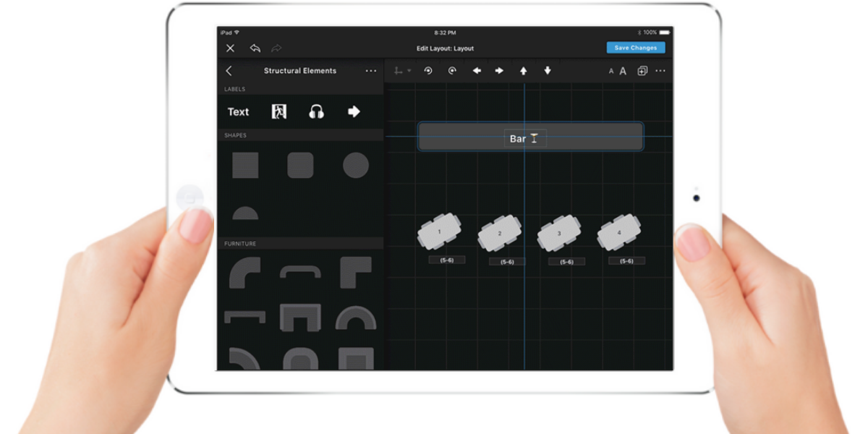Select the Text label element
This screenshot has width=868, height=434.
click(237, 111)
